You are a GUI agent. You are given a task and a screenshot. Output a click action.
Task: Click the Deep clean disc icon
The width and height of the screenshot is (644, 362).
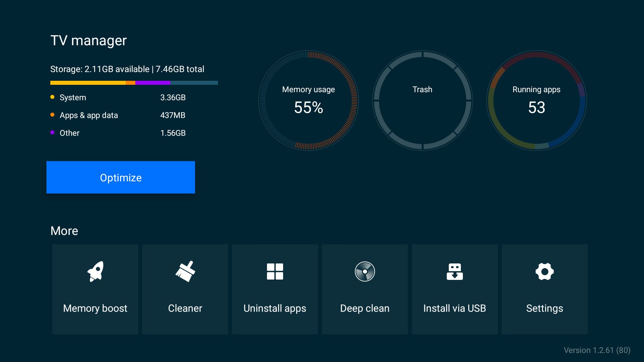point(365,271)
